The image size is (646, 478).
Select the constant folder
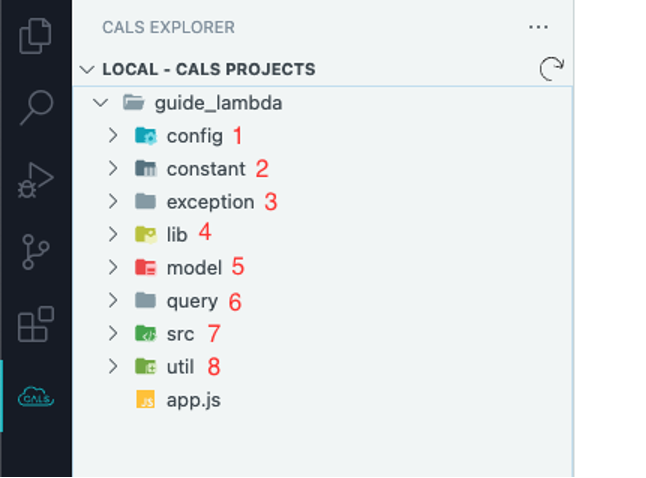(x=205, y=168)
